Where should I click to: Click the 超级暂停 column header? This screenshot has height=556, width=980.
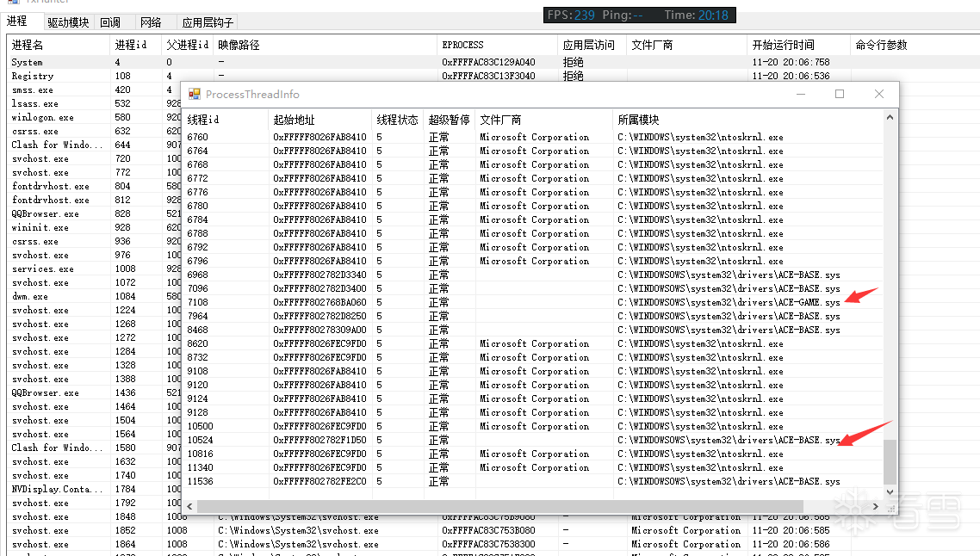coord(450,120)
